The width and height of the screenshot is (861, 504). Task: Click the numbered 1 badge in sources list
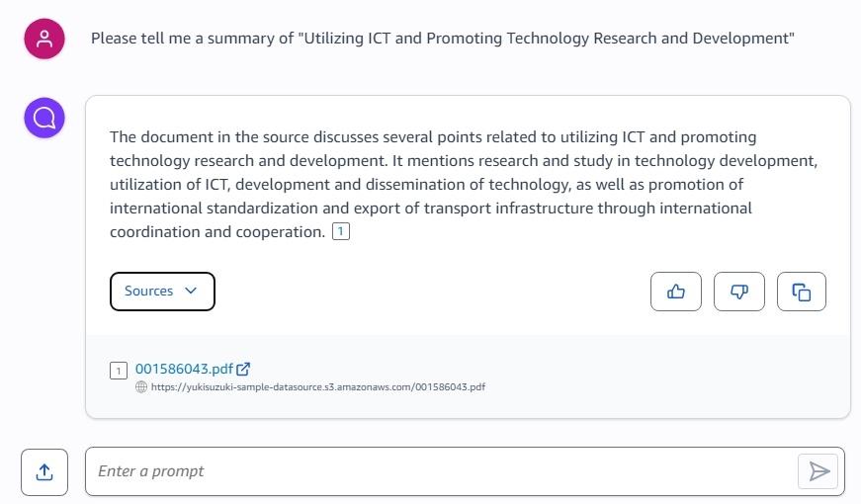click(119, 371)
